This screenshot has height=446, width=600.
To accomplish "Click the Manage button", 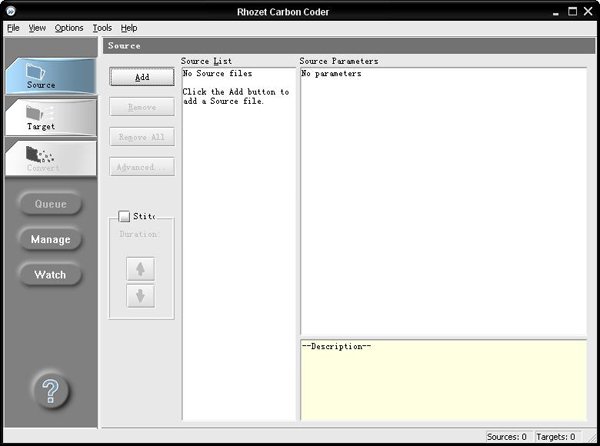I will pyautogui.click(x=51, y=239).
